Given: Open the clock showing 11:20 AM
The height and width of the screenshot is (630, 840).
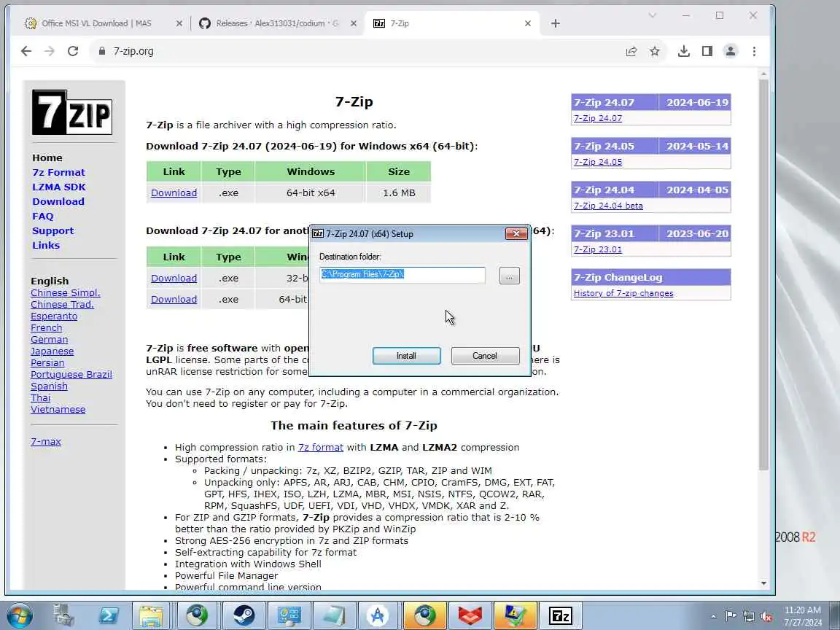Looking at the screenshot, I should (x=803, y=616).
